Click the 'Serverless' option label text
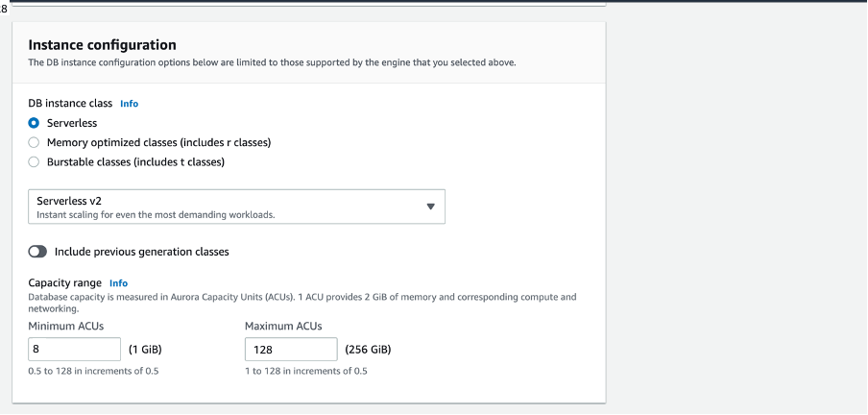The width and height of the screenshot is (868, 415). 72,123
